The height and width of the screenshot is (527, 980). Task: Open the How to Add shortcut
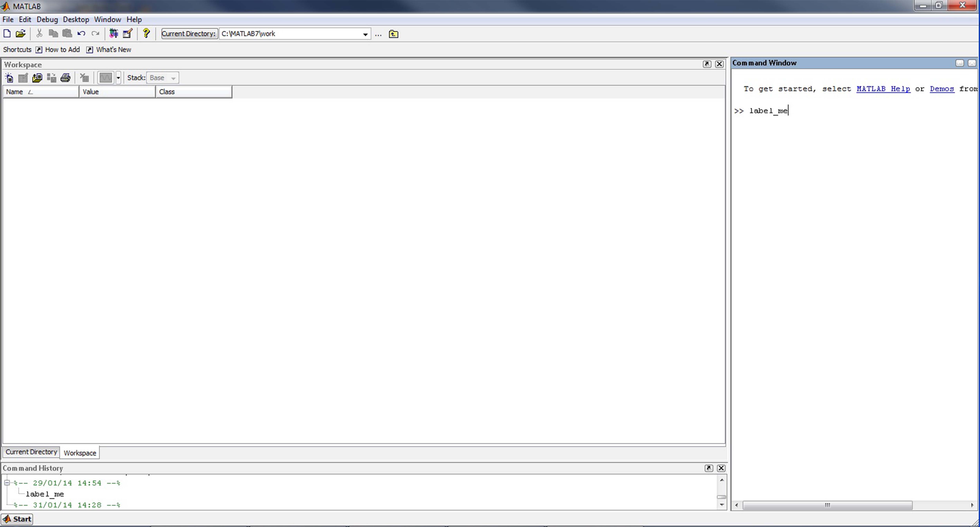tap(58, 49)
